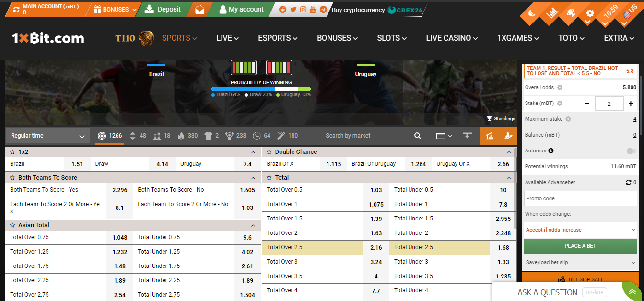Increase the stake with the plus stepper
This screenshot has height=301, width=644.
click(631, 103)
